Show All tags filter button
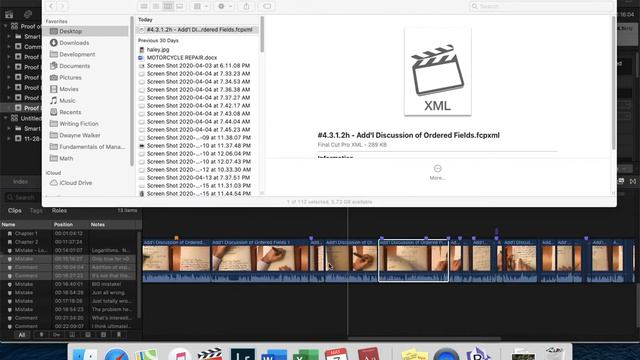 tap(22, 335)
